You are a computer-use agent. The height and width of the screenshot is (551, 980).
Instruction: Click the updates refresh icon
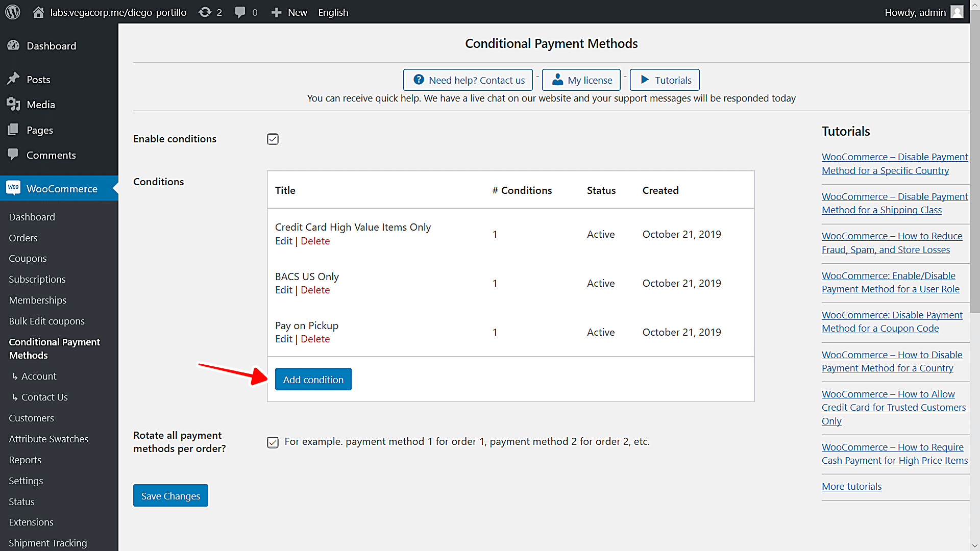tap(205, 12)
